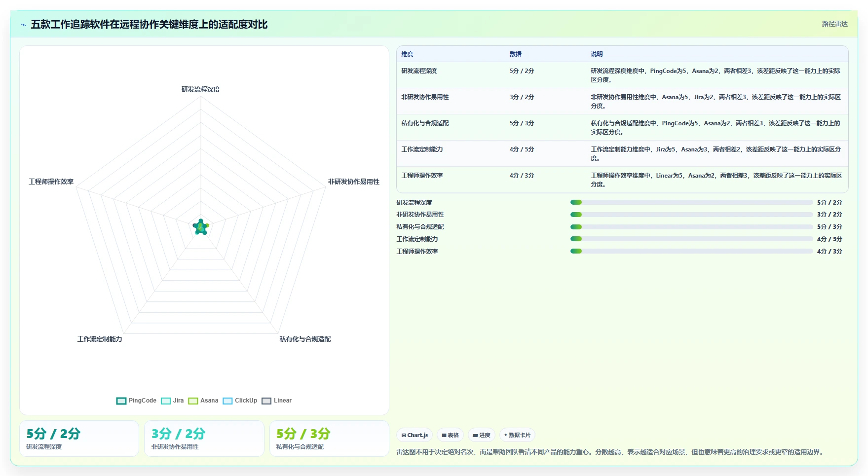Screen dimensions: 868x476
Task: Click the Chart.js tag chip
Action: click(x=415, y=435)
